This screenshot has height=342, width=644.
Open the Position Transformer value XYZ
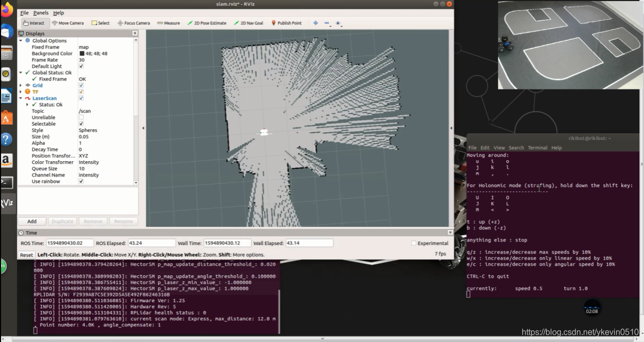105,156
